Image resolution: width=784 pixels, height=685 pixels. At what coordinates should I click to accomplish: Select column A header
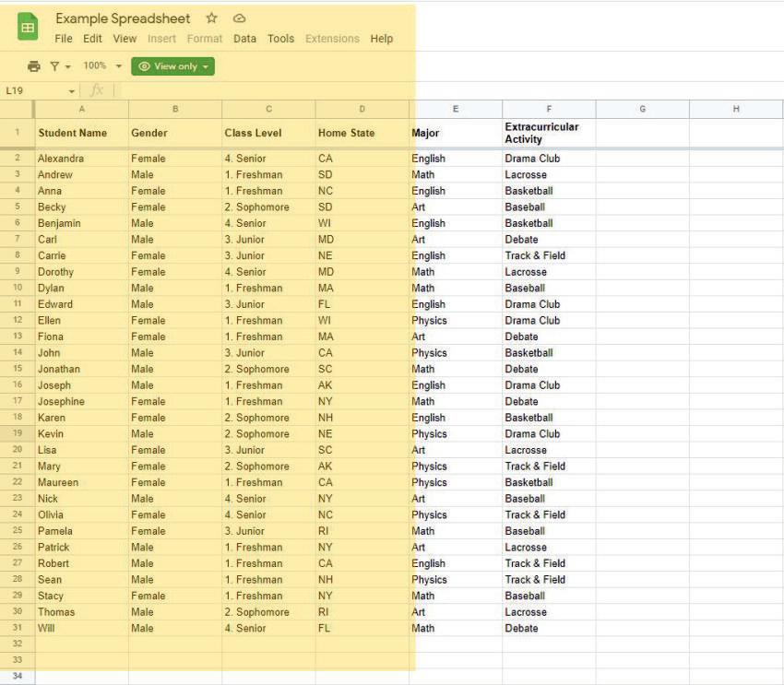click(81, 109)
